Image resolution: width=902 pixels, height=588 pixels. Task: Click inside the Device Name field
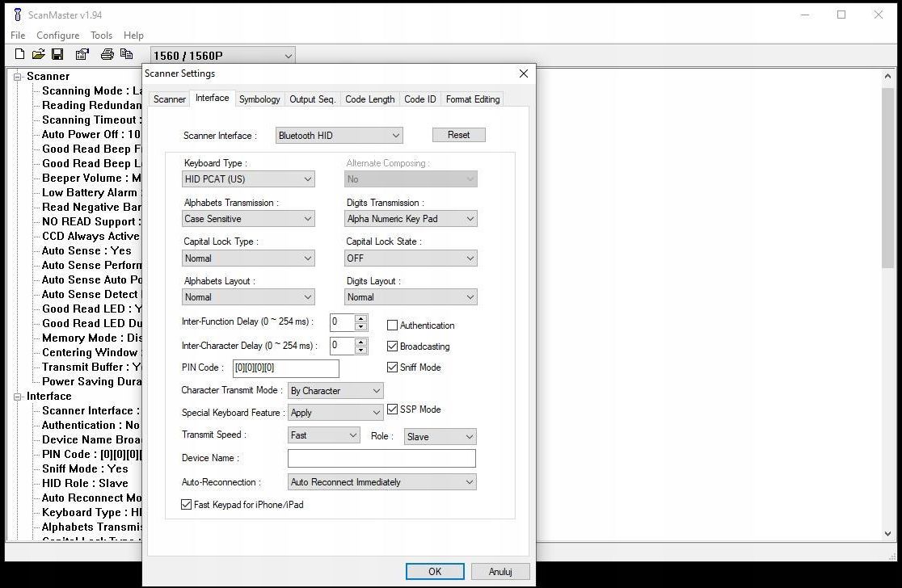coord(381,458)
